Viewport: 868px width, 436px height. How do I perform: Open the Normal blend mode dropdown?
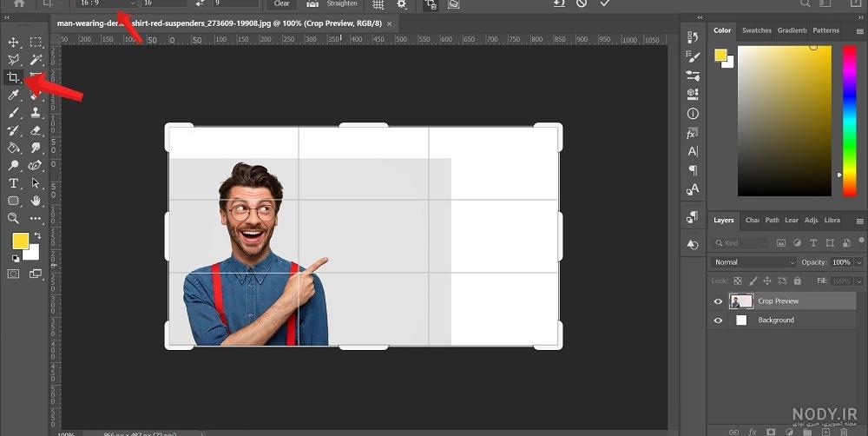[x=754, y=262]
